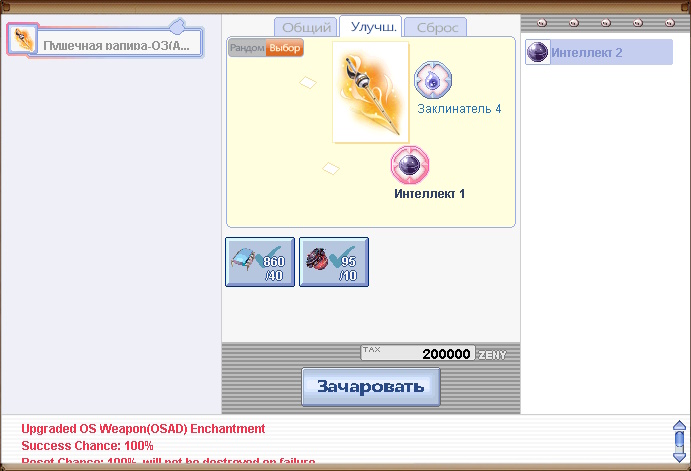
Task: Click the glowing rapier image in center panel
Action: click(x=370, y=92)
